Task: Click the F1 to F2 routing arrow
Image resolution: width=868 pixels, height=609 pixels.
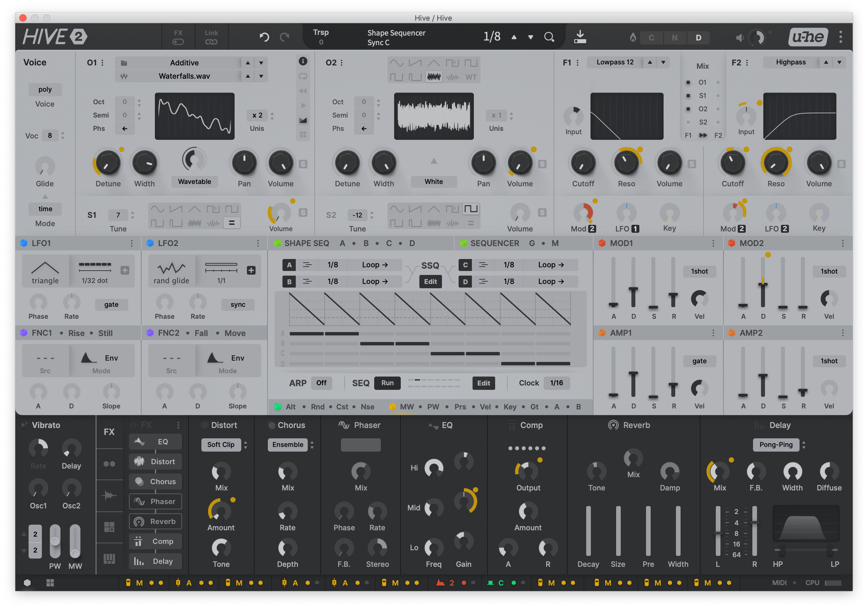Action: [x=703, y=135]
